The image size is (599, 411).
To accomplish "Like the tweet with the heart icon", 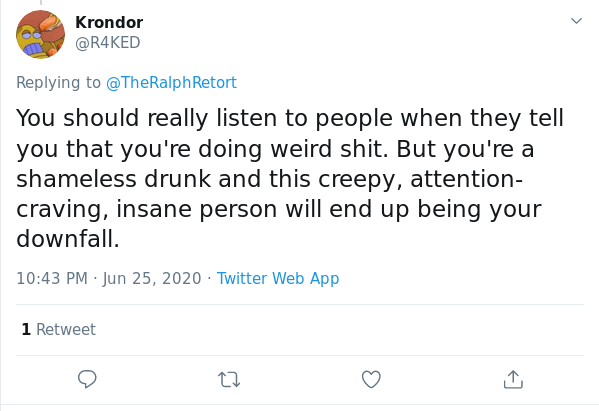I will (x=371, y=379).
